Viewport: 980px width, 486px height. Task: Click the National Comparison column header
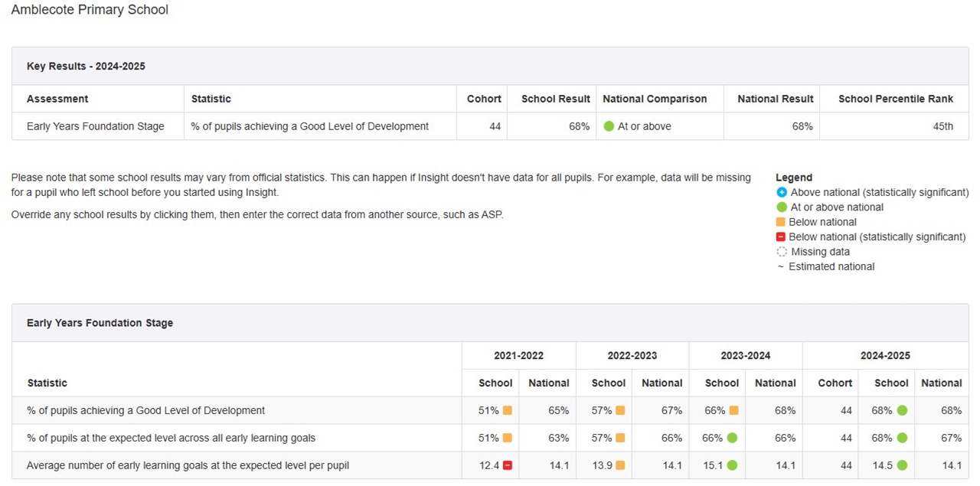tap(654, 99)
